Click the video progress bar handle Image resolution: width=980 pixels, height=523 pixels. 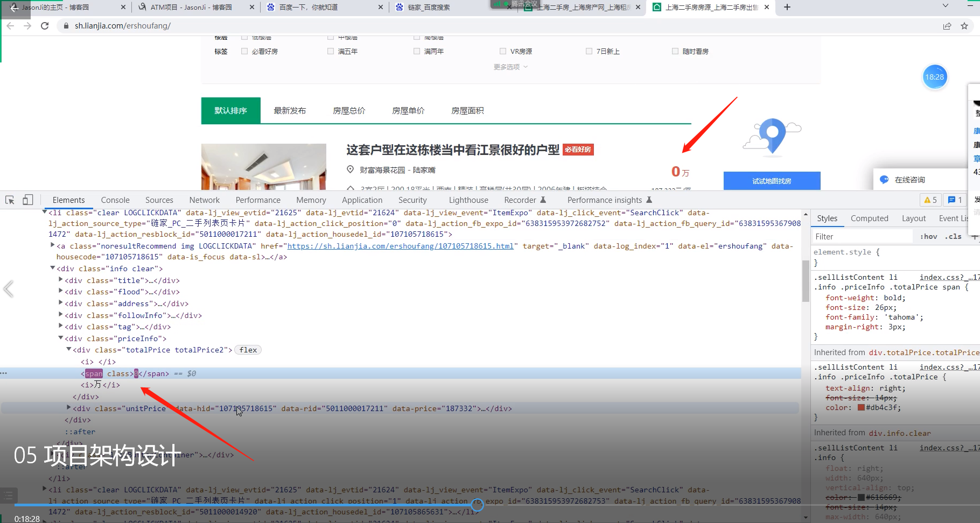click(x=477, y=505)
